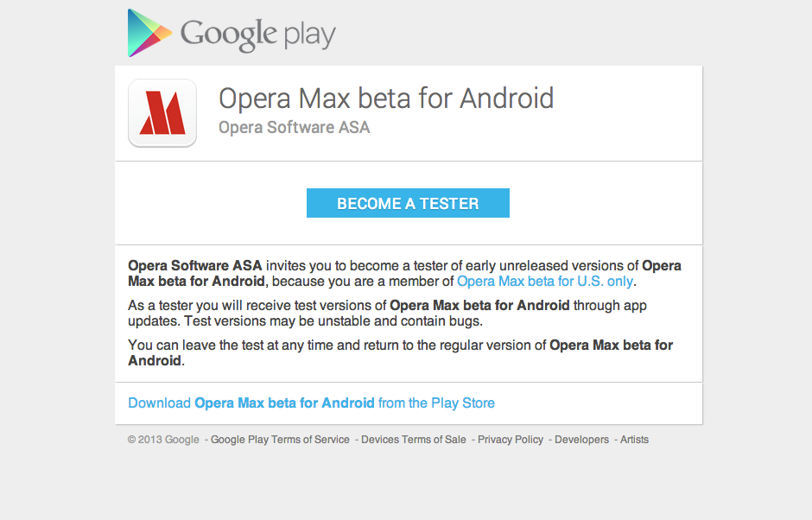This screenshot has width=812, height=520.
Task: Click the Opera Software ASA subtitle under heading
Action: coord(294,128)
